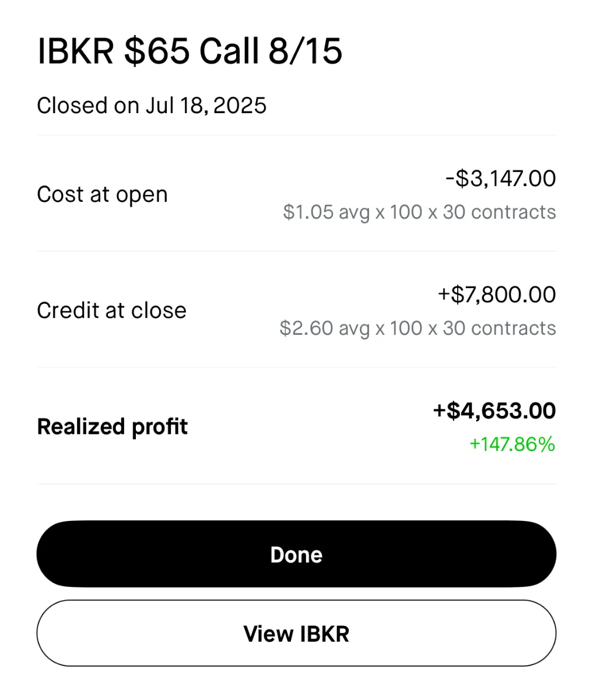This screenshot has width=593, height=700.
Task: Click the $65 strike price in heading
Action: coord(157,51)
